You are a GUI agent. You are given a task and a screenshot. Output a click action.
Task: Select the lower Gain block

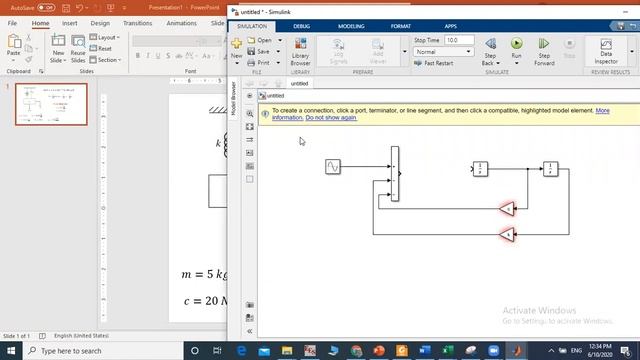(x=507, y=234)
